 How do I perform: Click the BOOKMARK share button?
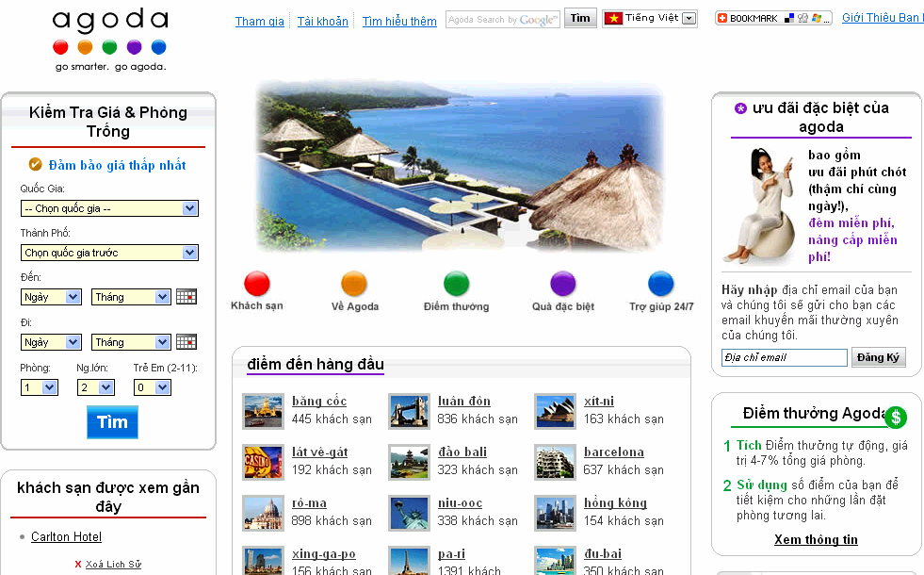coord(773,18)
